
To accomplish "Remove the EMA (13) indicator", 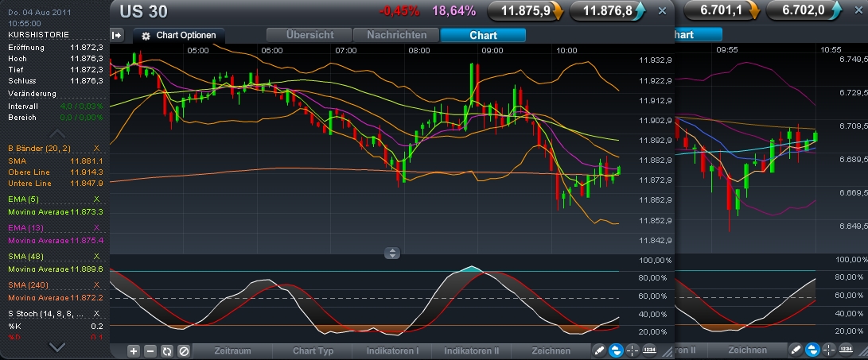I will [x=96, y=228].
